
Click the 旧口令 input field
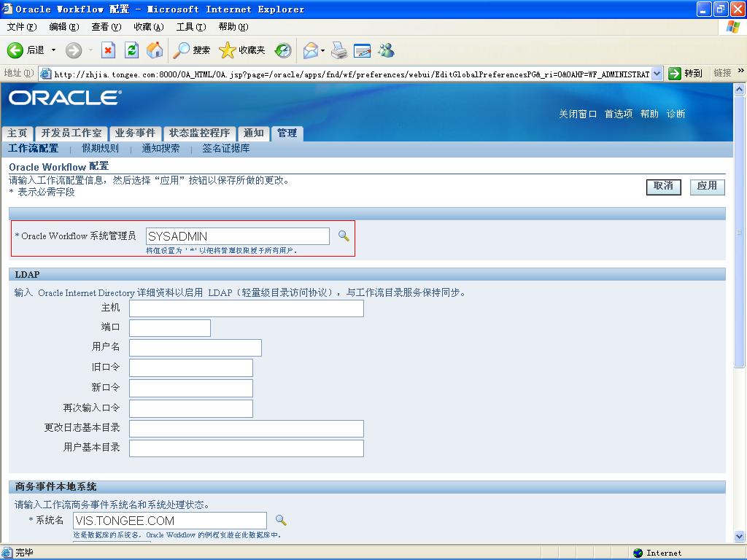(x=191, y=368)
